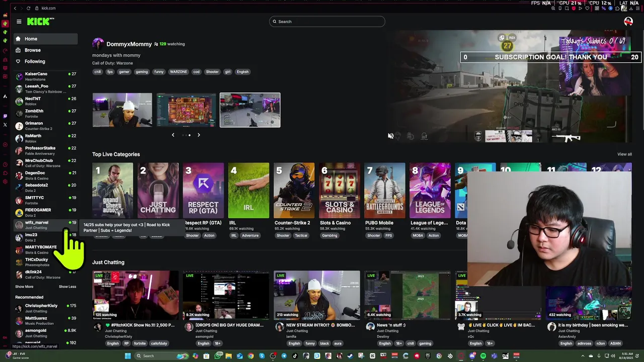Viewport: 644px width, 362px height.
Task: Click the Kick logo
Action: click(40, 22)
